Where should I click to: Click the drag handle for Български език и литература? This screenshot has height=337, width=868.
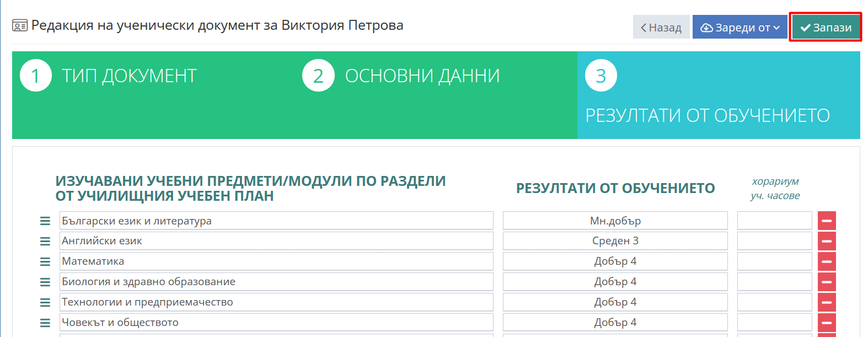point(45,221)
